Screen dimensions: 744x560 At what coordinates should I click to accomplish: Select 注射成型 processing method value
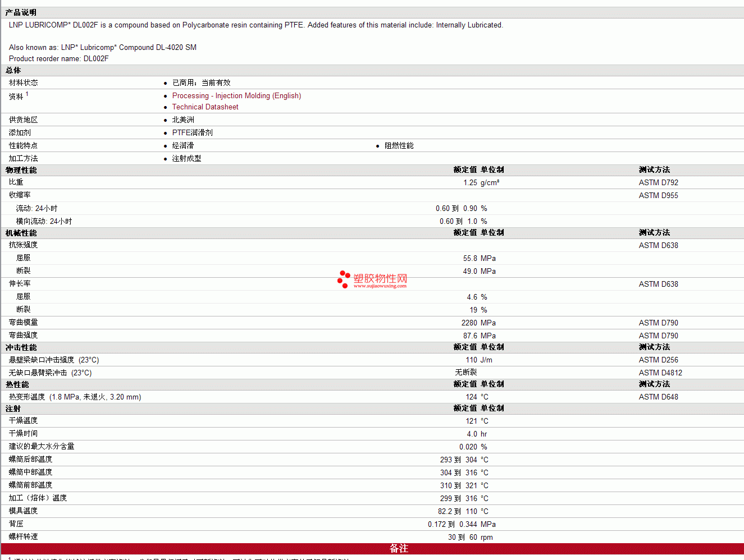point(186,159)
